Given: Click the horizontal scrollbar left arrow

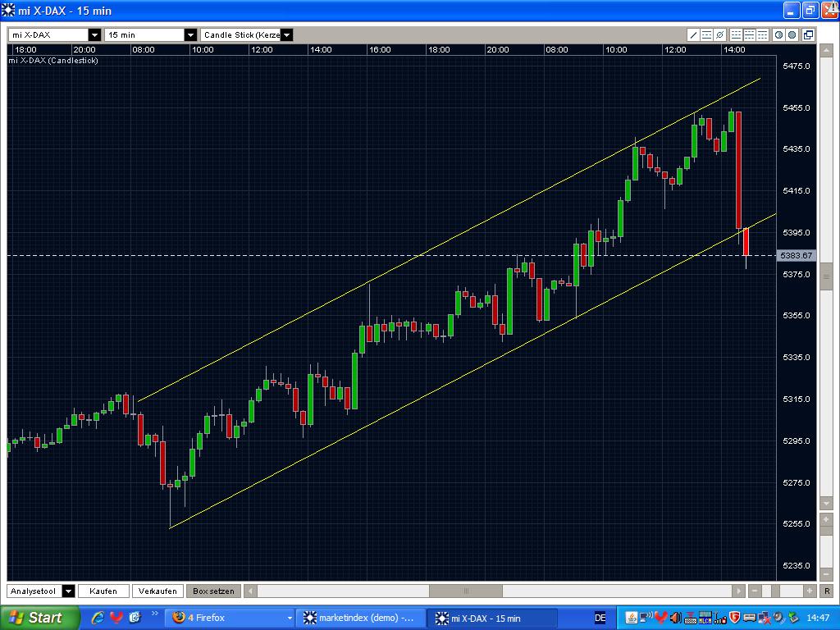Looking at the screenshot, I should tap(250, 591).
